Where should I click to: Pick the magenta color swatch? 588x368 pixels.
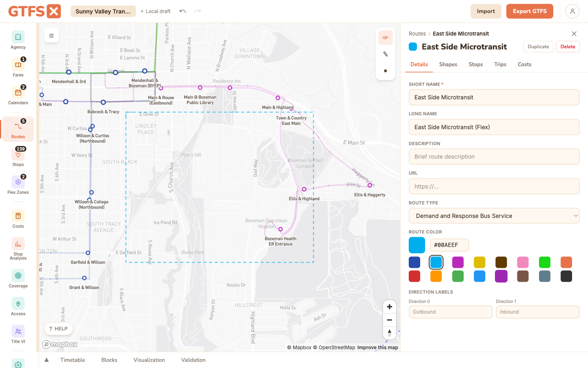(458, 262)
